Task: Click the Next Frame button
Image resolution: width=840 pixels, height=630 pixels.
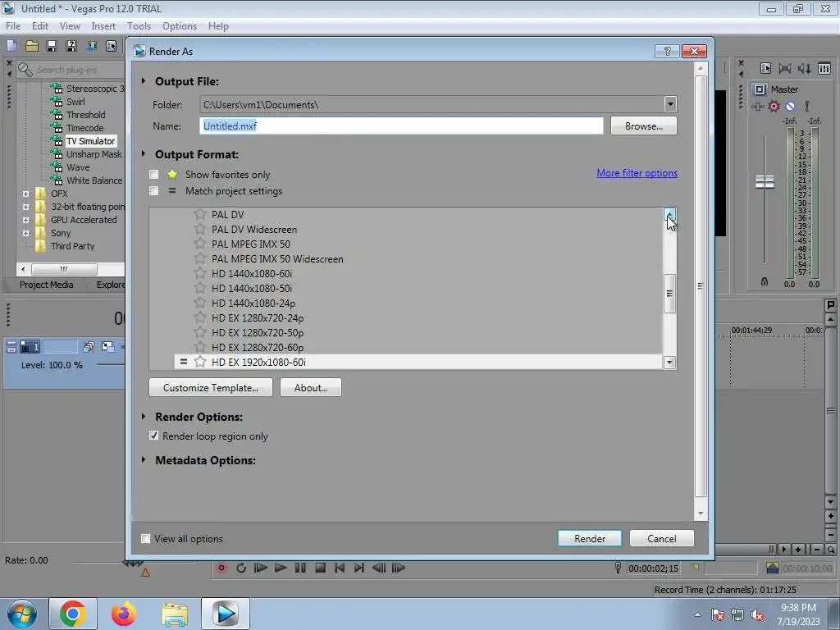Action: point(399,568)
